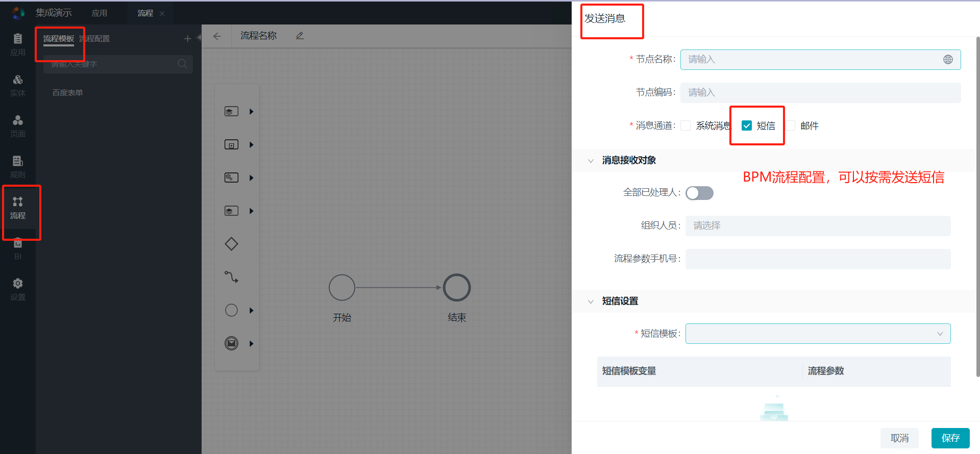Select the plain circle event icon in palette
Viewport: 980px width, 454px height.
231,310
